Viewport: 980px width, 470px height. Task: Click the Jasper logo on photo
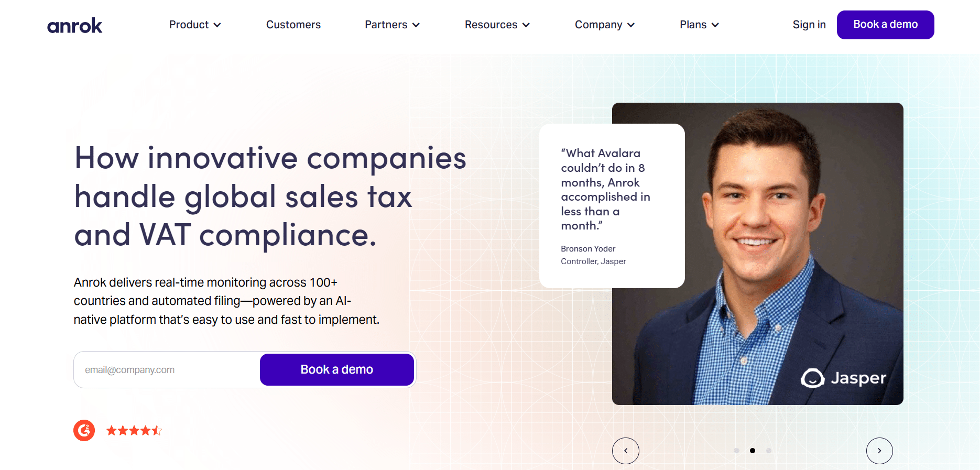(x=843, y=378)
